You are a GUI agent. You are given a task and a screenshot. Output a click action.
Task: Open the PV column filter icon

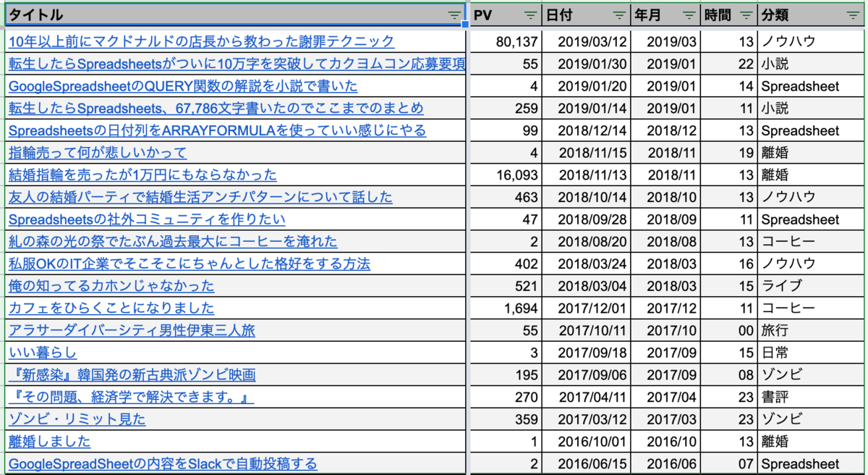pos(530,15)
